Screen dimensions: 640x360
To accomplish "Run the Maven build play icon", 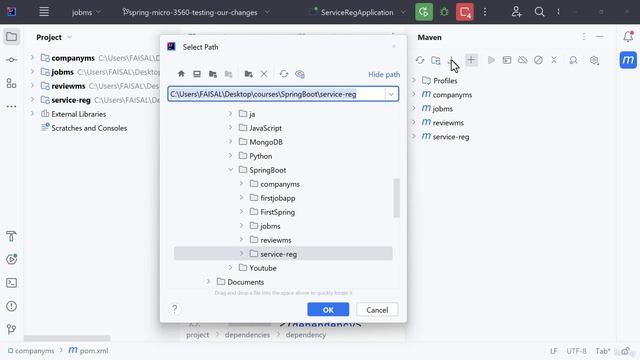I will (491, 60).
